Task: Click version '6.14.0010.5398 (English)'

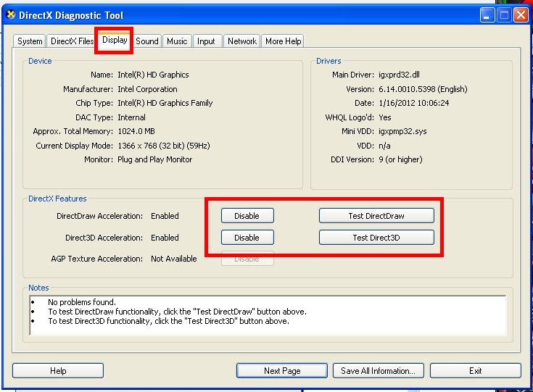Action: coord(423,89)
